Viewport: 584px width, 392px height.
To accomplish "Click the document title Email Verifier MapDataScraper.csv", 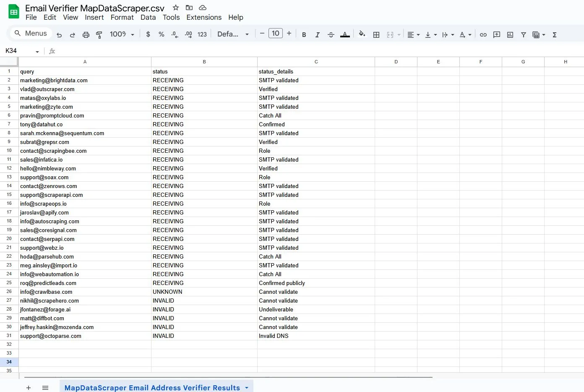I will [95, 8].
